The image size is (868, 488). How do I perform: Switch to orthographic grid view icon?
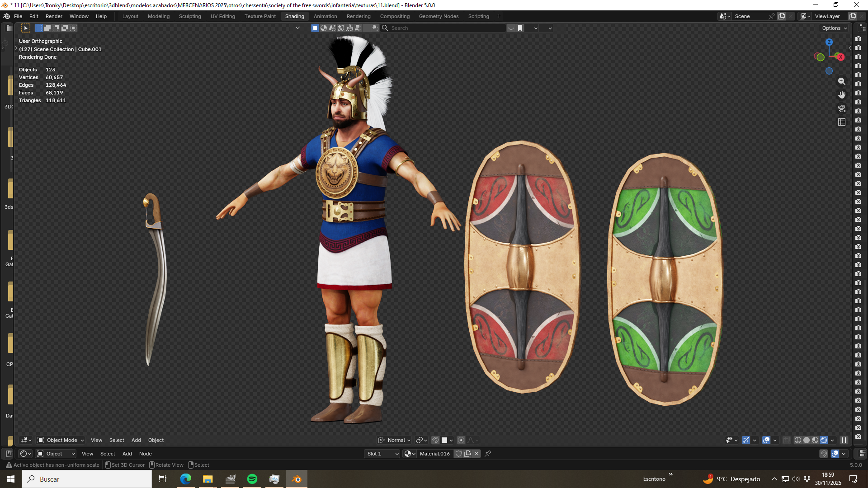pyautogui.click(x=841, y=122)
